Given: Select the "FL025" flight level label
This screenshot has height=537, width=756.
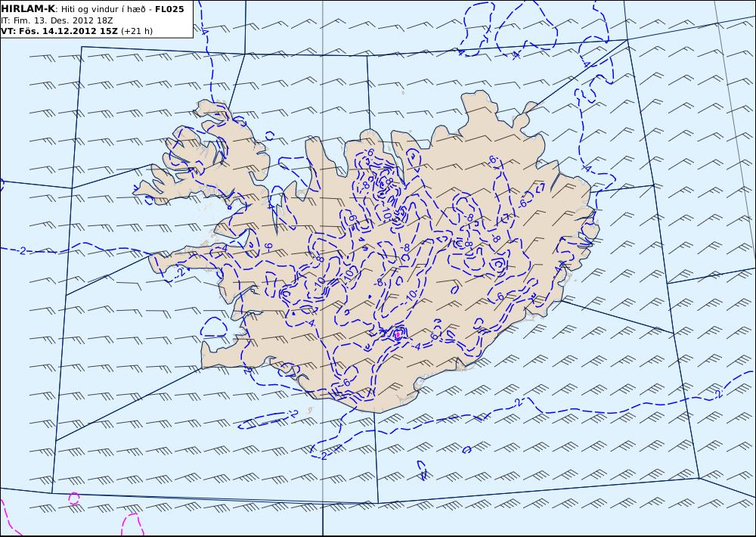Looking at the screenshot, I should (x=169, y=9).
